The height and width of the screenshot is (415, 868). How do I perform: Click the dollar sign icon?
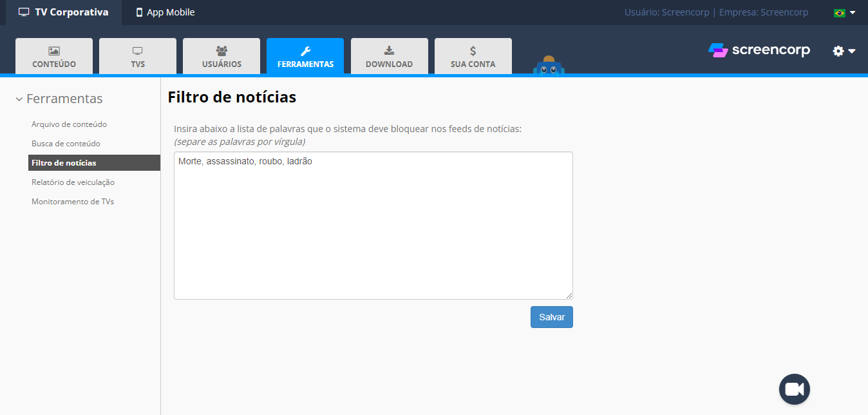click(473, 51)
